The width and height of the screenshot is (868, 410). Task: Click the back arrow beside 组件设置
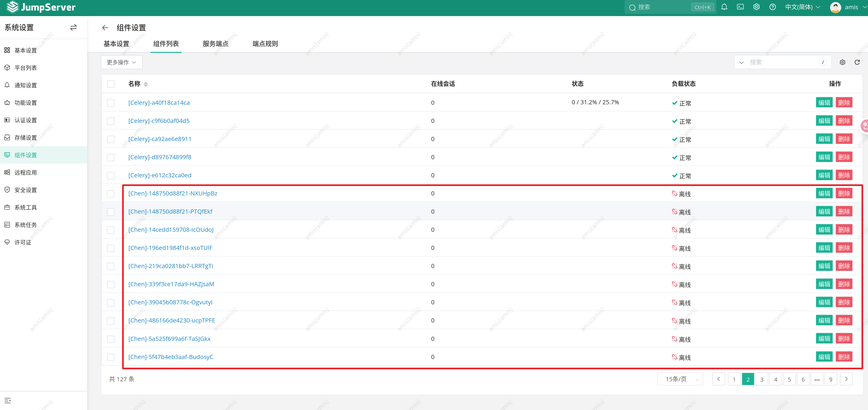point(105,28)
